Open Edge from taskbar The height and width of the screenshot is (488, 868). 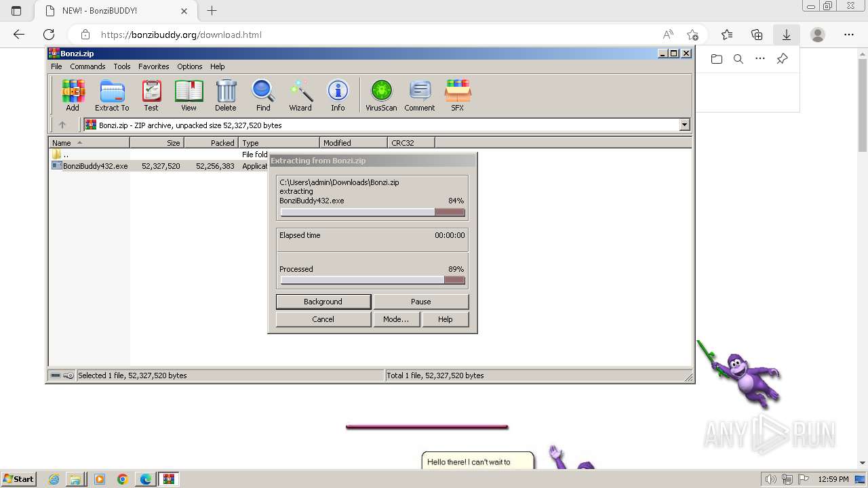146,479
